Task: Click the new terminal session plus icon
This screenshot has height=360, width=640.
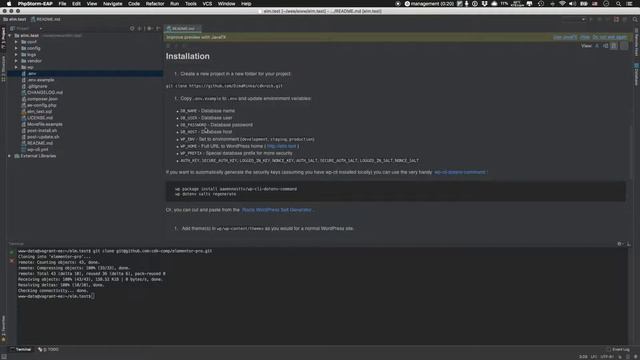Action: pyautogui.click(x=12, y=253)
